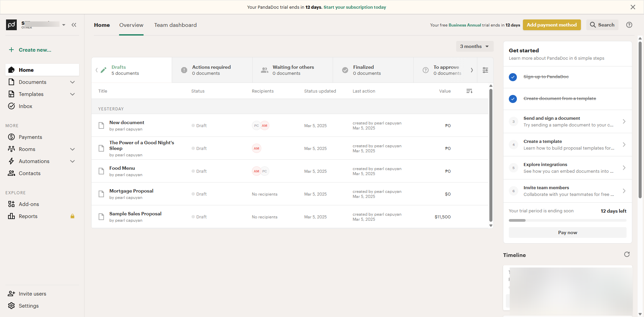Click the trial period progress bar

(567, 220)
